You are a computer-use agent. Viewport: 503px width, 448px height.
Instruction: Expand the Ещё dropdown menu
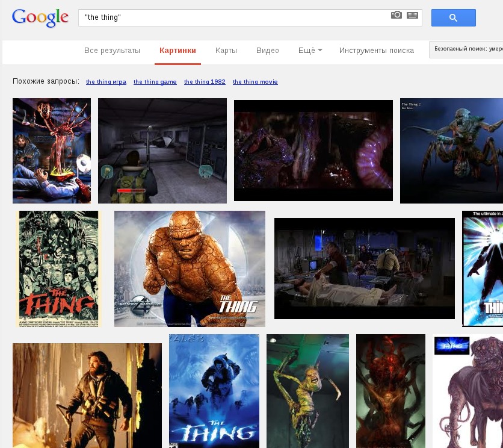pos(310,51)
